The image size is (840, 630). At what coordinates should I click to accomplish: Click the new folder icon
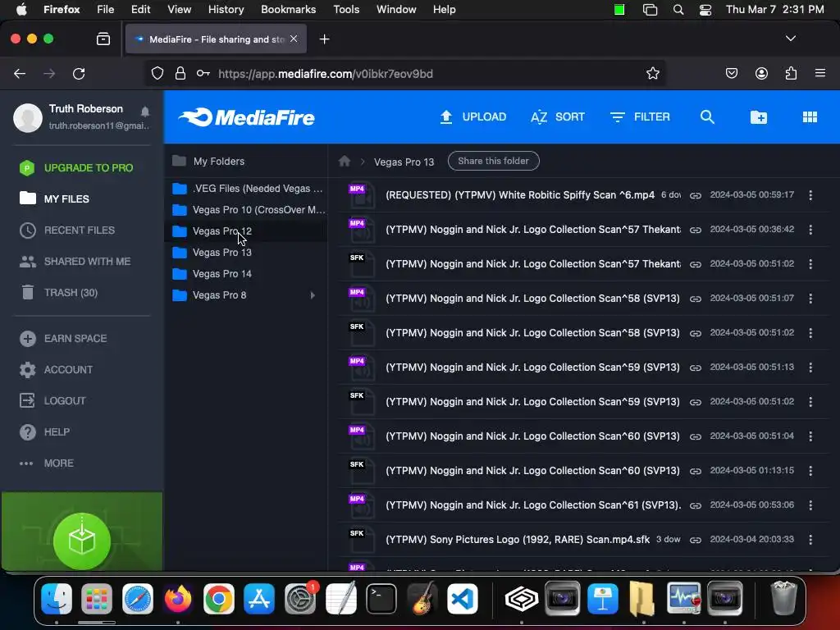coord(758,116)
